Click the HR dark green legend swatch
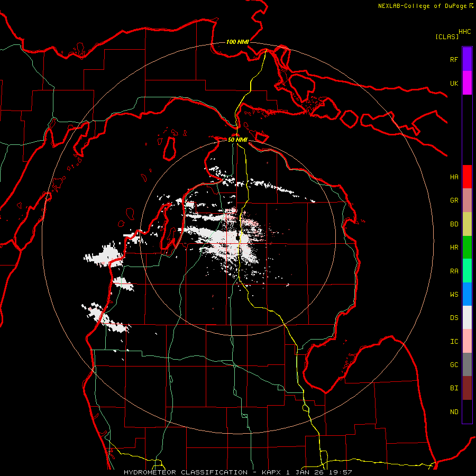The width and height of the screenshot is (476, 476). pyautogui.click(x=467, y=248)
